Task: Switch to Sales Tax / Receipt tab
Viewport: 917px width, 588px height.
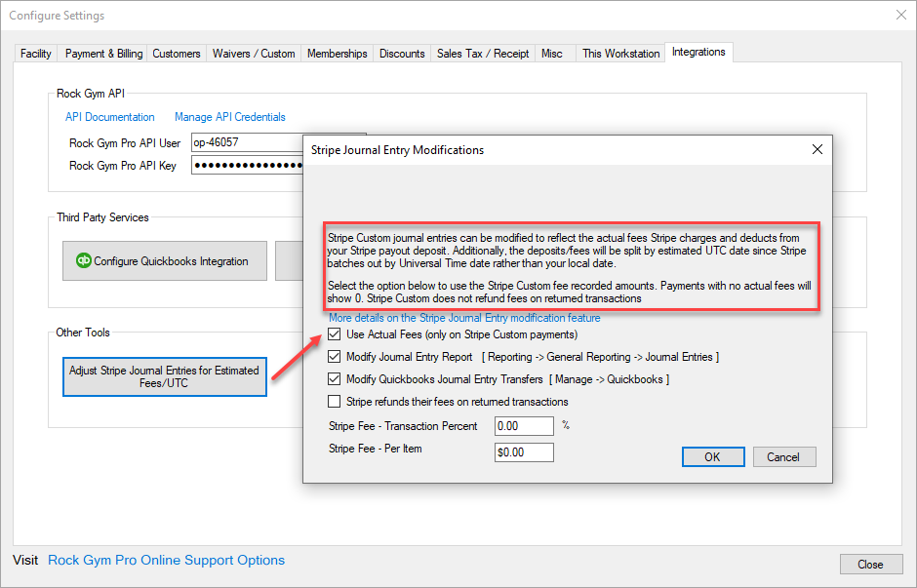Action: (483, 54)
